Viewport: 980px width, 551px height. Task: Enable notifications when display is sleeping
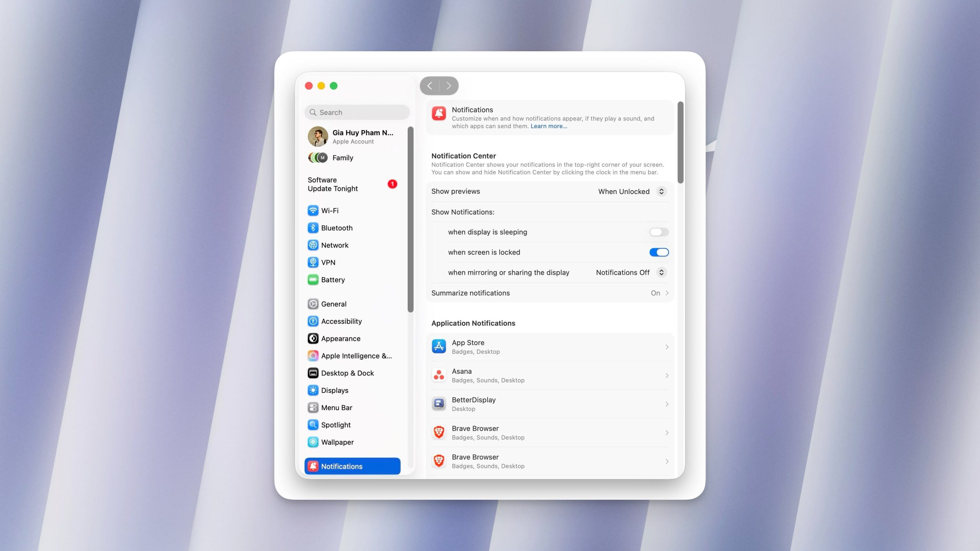click(658, 232)
